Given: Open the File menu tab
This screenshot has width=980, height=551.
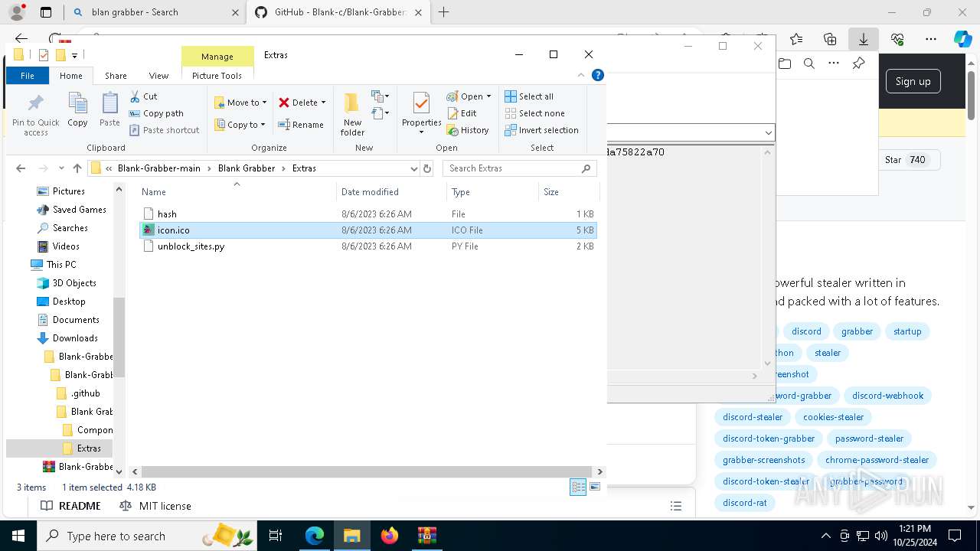Looking at the screenshot, I should point(28,76).
